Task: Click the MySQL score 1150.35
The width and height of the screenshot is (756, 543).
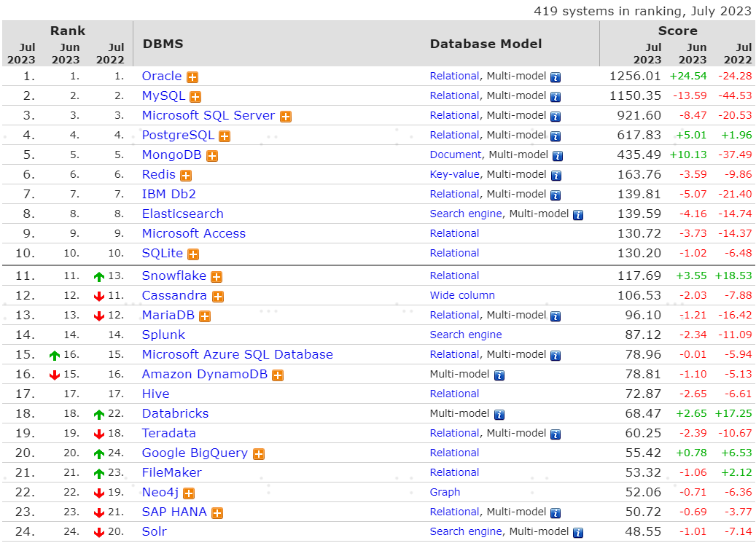Action: 634,96
